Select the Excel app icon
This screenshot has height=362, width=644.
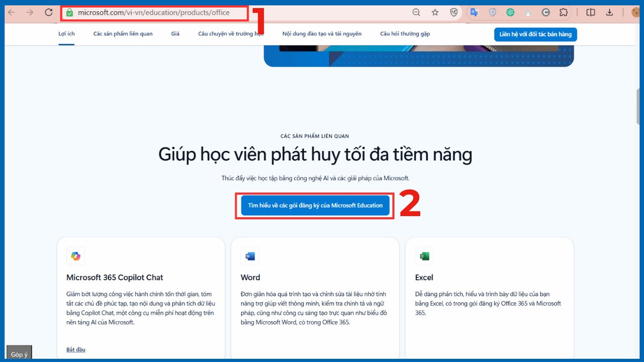424,256
